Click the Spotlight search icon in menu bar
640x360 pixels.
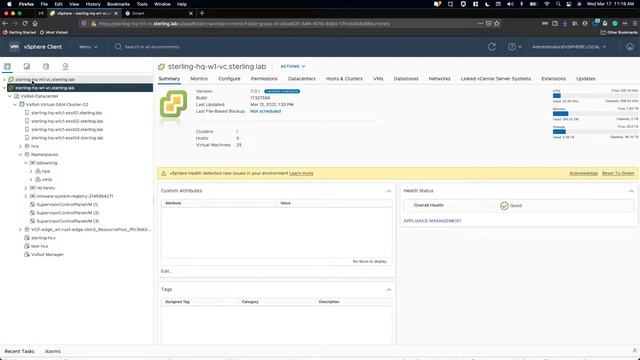click(x=558, y=4)
